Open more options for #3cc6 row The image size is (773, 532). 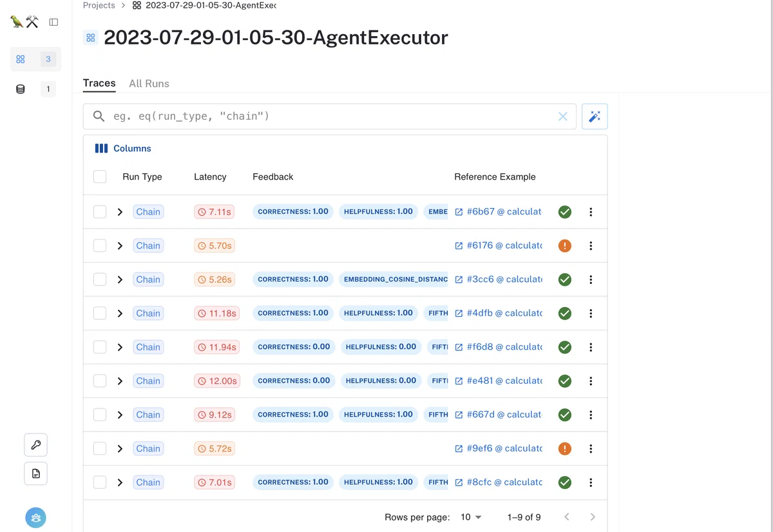591,280
